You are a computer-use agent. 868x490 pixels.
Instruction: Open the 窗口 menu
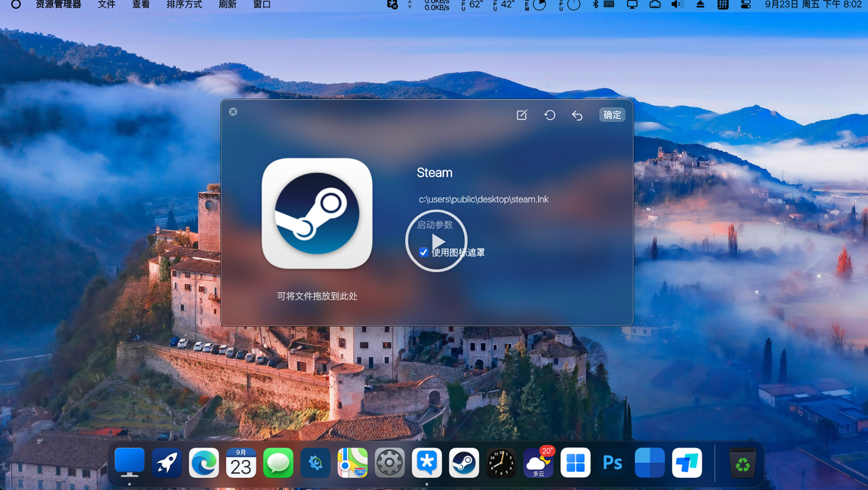tap(262, 5)
